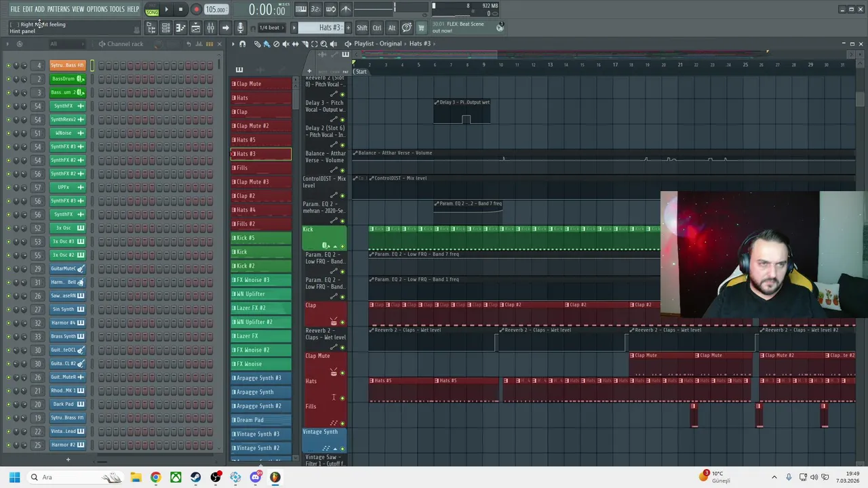Open the shopping cart content library icon
Image resolution: width=868 pixels, height=488 pixels.
(421, 28)
